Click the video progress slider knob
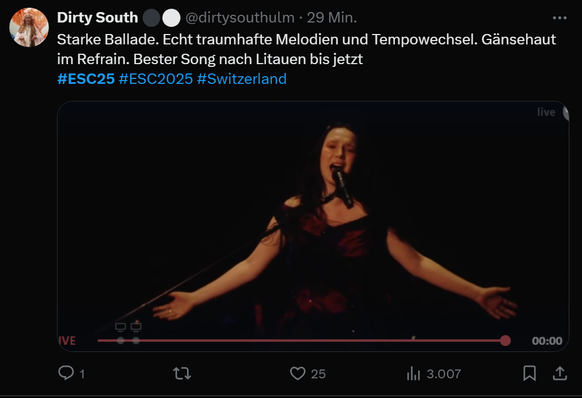 click(505, 340)
